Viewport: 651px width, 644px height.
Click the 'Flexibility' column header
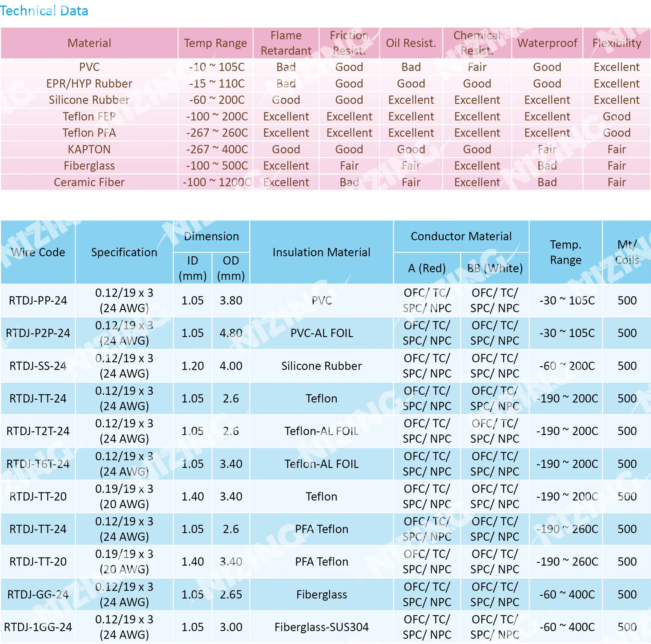coord(617,43)
